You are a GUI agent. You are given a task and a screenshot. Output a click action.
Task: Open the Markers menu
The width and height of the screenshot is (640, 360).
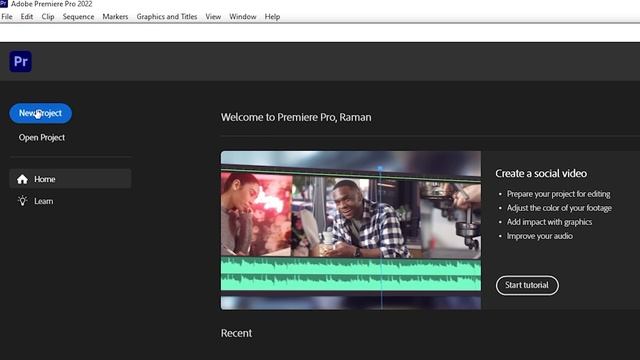(x=115, y=17)
